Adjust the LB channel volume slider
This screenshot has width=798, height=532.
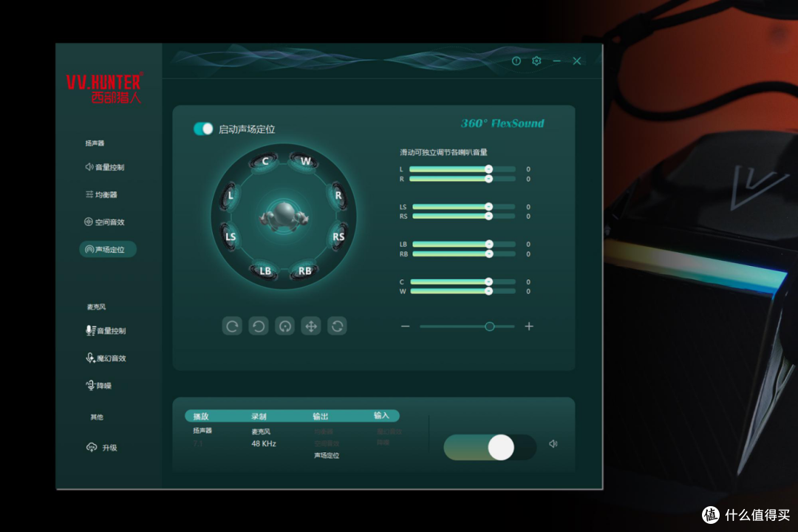coord(463,245)
